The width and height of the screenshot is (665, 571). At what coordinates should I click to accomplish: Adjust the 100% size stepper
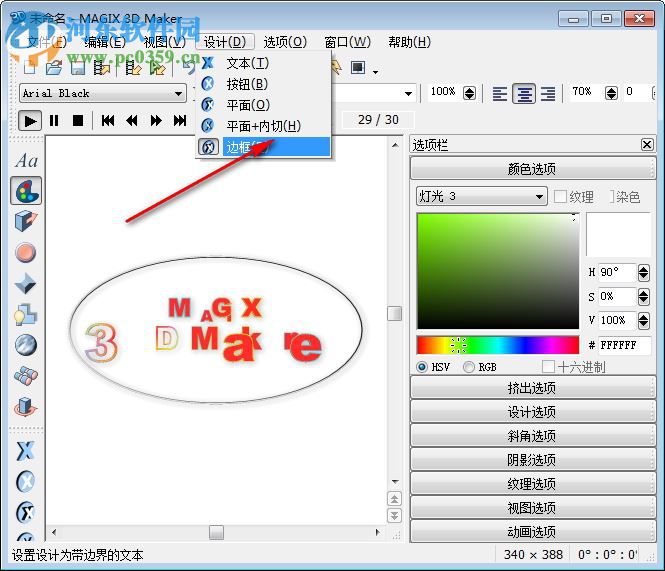pyautogui.click(x=469, y=93)
